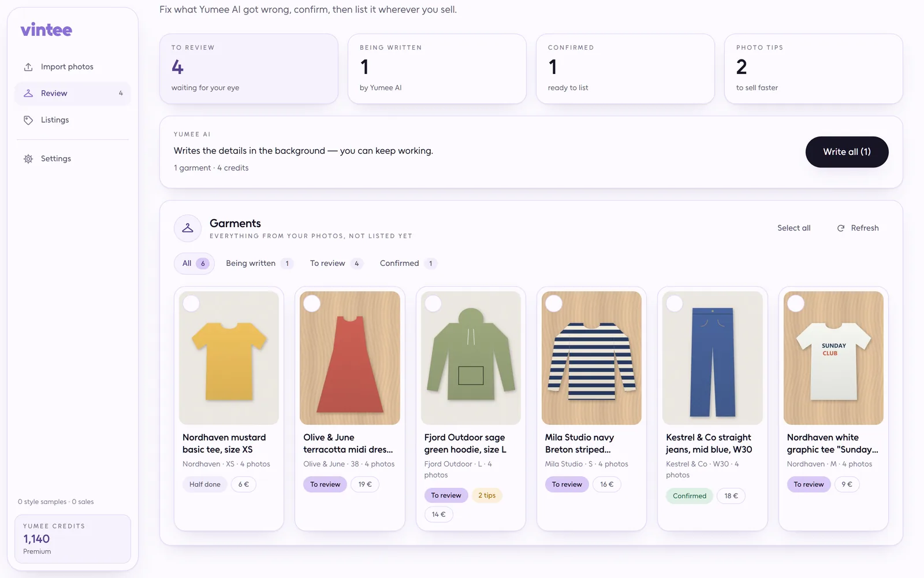This screenshot has width=924, height=578.
Task: Click the Import photos upload icon
Action: [x=28, y=67]
